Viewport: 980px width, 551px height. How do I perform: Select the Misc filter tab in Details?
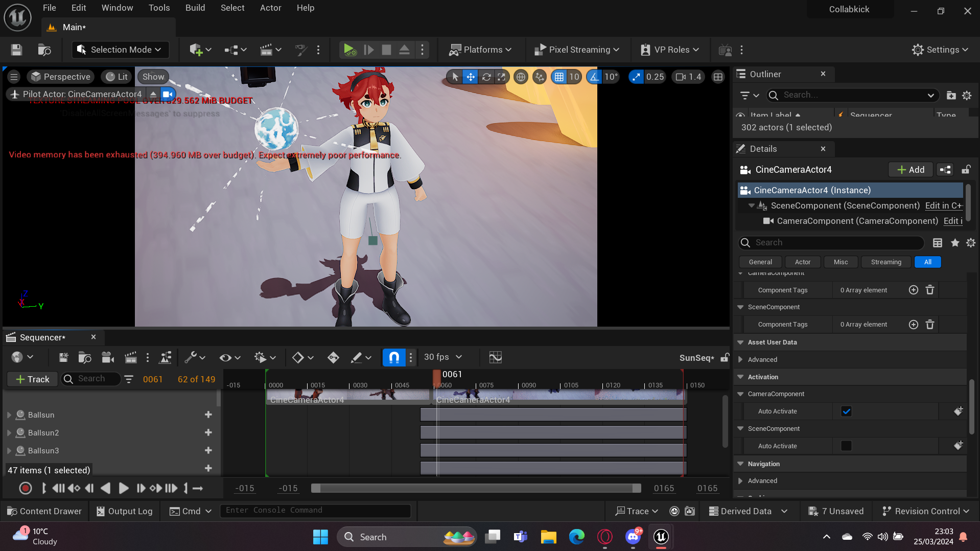(x=841, y=262)
